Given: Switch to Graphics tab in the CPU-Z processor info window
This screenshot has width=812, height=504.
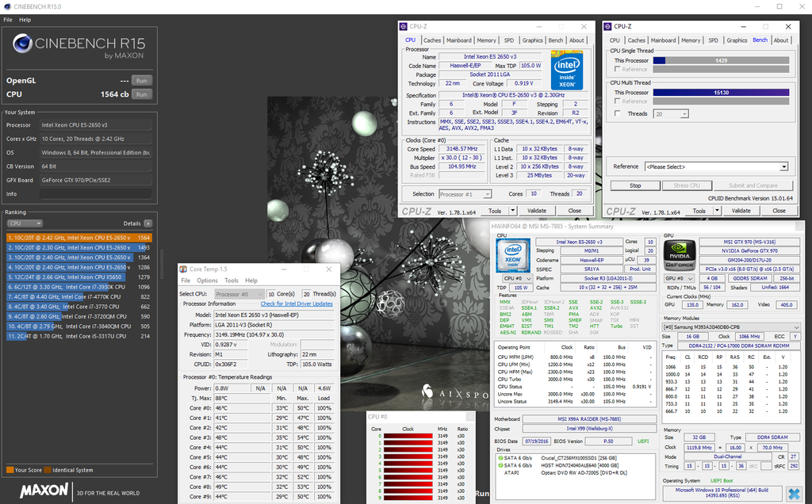Looking at the screenshot, I should pos(532,40).
